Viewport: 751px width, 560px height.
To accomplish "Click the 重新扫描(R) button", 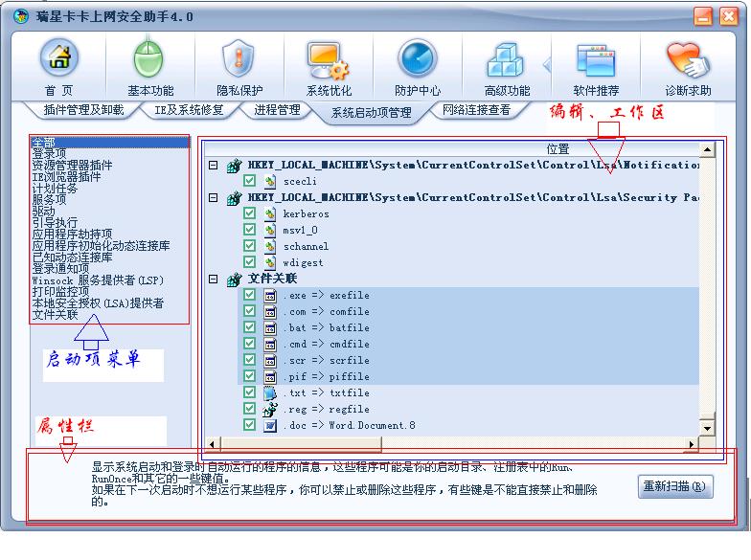I will coord(675,486).
